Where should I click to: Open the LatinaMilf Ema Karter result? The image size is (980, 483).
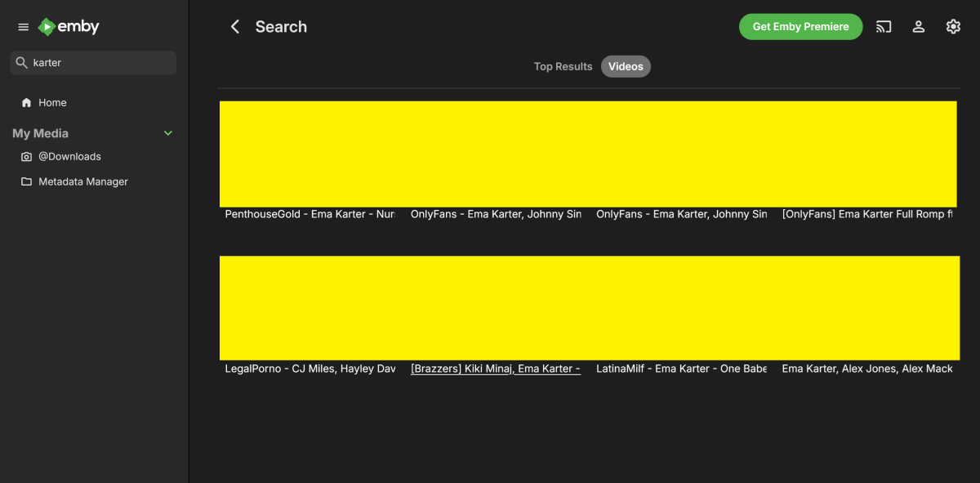681,308
